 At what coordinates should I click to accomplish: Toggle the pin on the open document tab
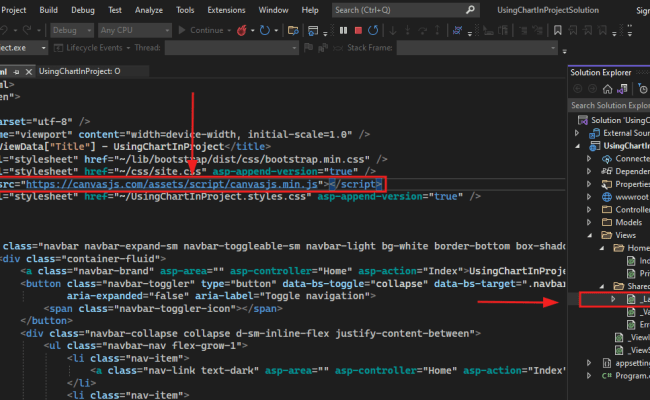(x=16, y=72)
